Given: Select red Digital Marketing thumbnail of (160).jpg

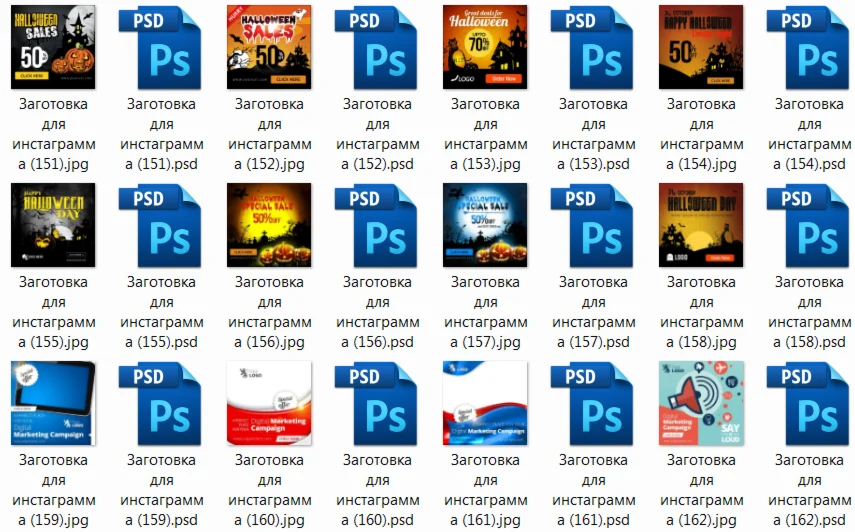Looking at the screenshot, I should coord(269,403).
